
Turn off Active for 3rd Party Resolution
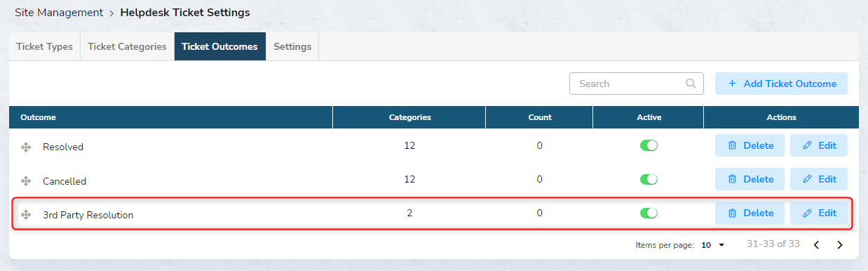pos(649,213)
